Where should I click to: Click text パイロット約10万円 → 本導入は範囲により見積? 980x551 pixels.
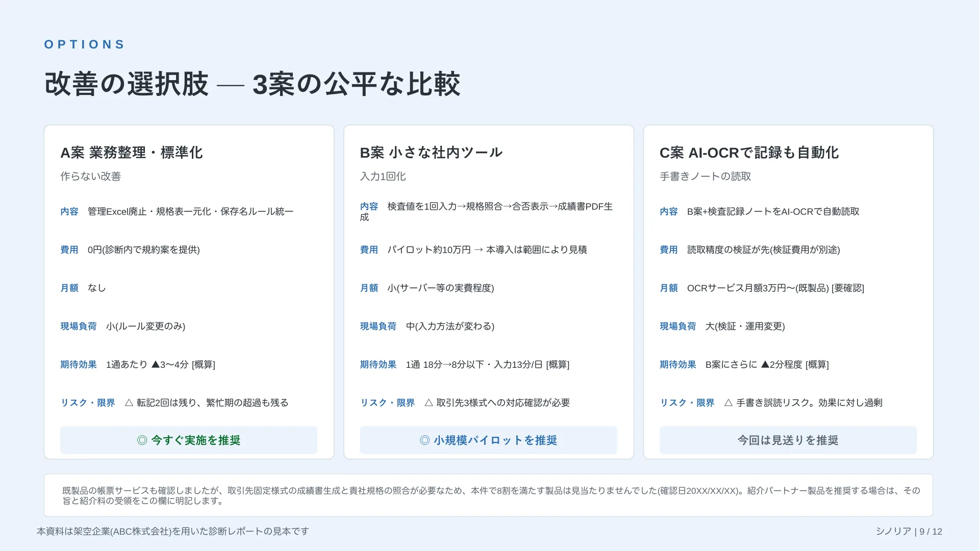click(487, 249)
